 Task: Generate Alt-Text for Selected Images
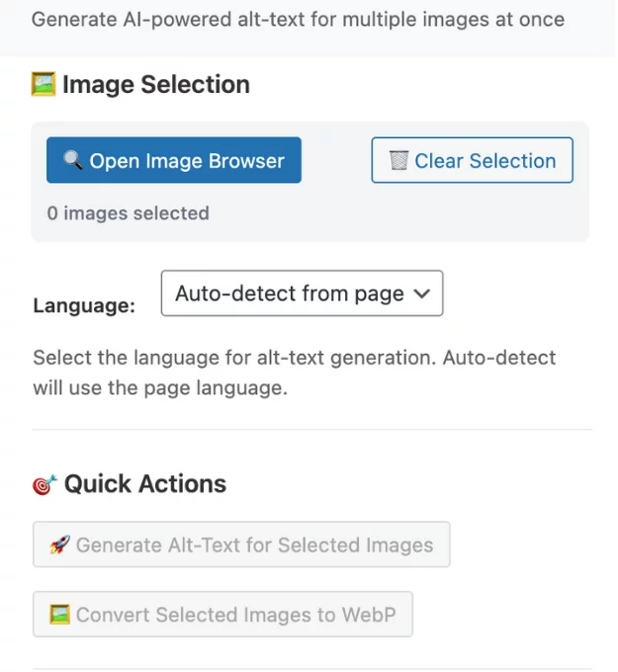[x=241, y=545]
